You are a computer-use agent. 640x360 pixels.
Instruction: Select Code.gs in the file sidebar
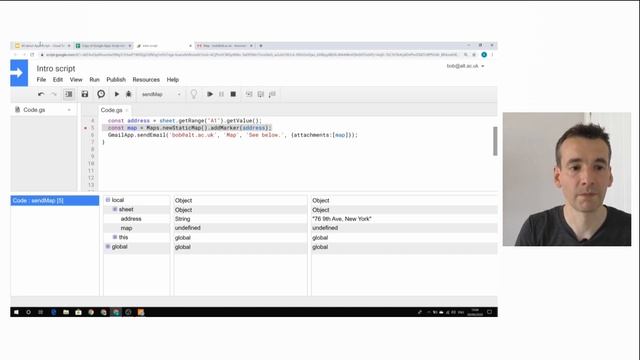pyautogui.click(x=34, y=110)
